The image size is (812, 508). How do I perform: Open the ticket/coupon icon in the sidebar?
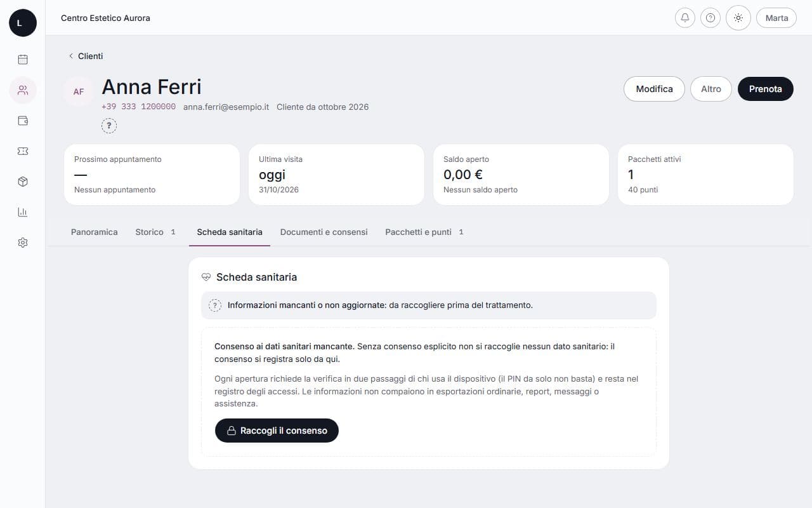pyautogui.click(x=23, y=151)
